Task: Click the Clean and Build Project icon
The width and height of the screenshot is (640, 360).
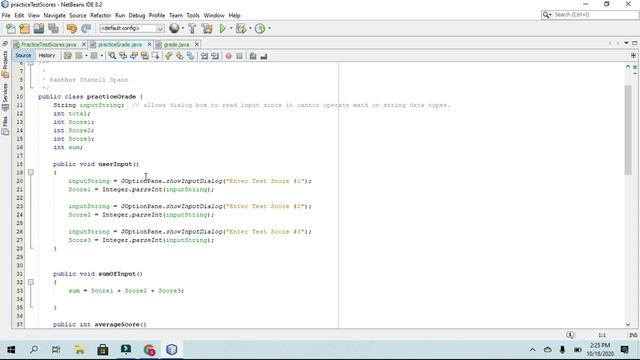Action: pyautogui.click(x=207, y=29)
